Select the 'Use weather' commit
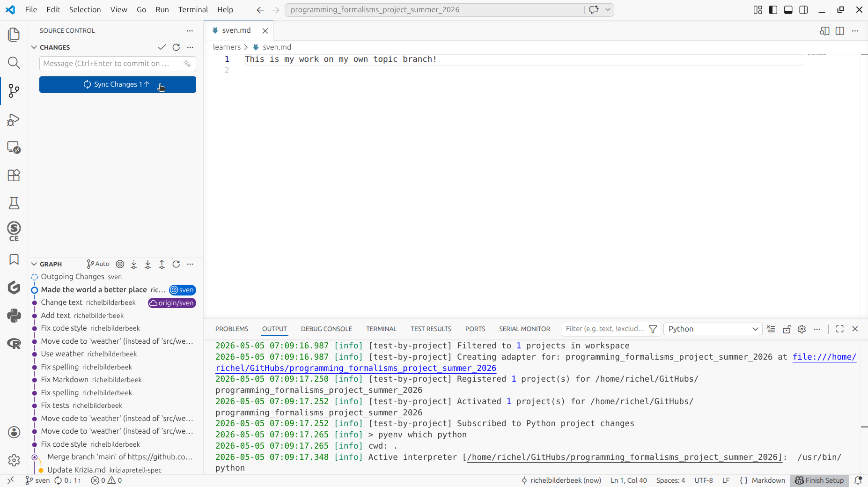The width and height of the screenshot is (868, 487). click(x=116, y=354)
